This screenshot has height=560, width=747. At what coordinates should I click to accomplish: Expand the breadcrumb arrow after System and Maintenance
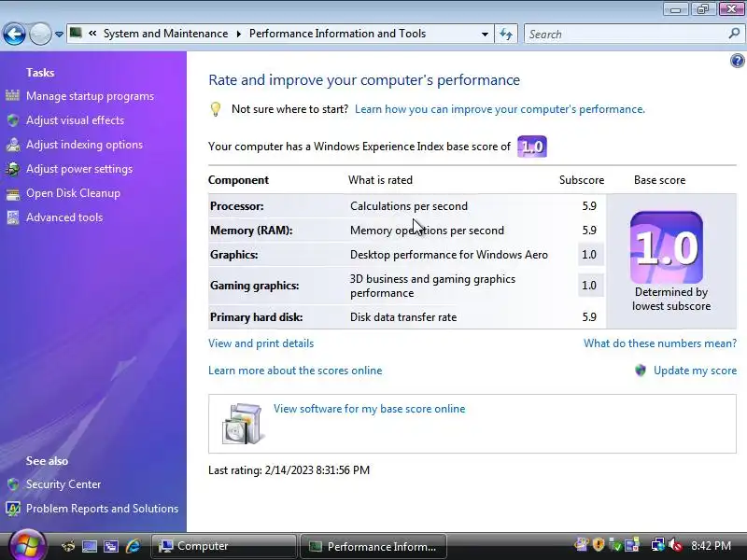click(239, 34)
